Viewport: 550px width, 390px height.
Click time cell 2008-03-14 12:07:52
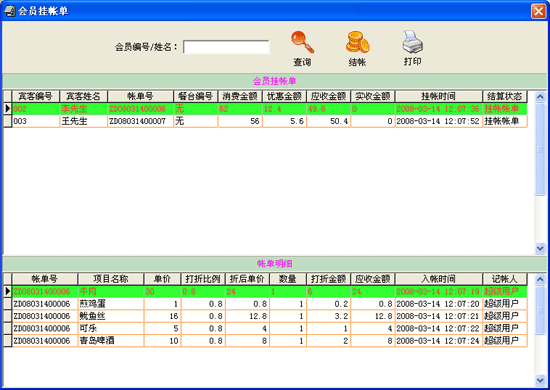438,121
